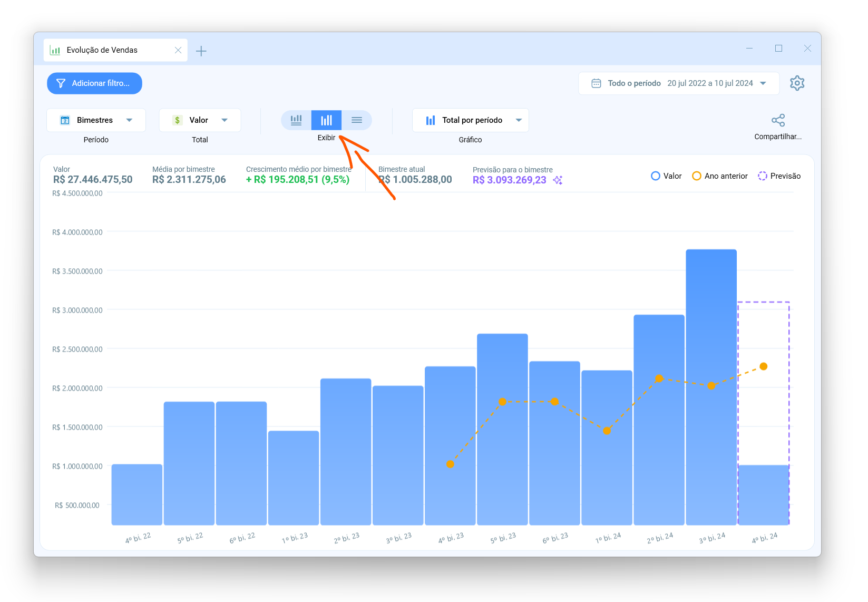868x602 pixels.
Task: Open the Valor total dropdown
Action: pos(200,120)
